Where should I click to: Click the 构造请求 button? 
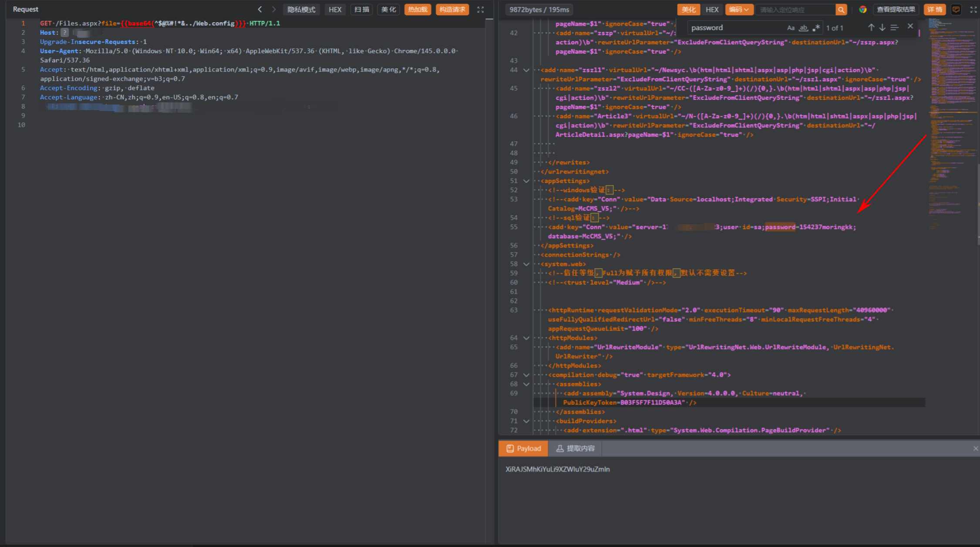[x=452, y=10]
